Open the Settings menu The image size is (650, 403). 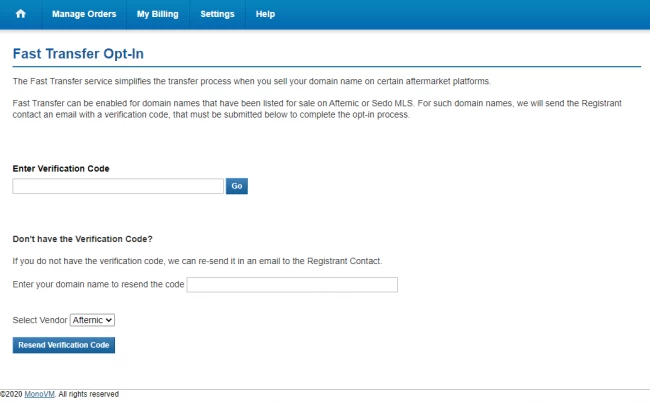point(217,14)
